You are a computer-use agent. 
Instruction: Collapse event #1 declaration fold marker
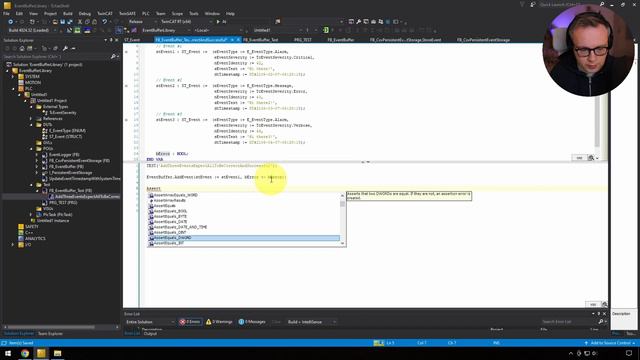coord(126,52)
